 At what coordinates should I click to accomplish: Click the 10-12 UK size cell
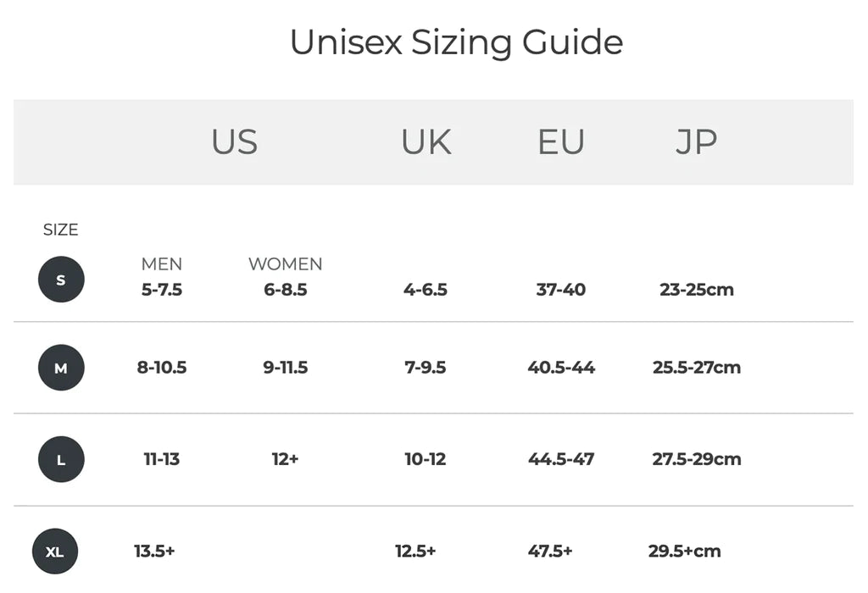click(x=426, y=459)
